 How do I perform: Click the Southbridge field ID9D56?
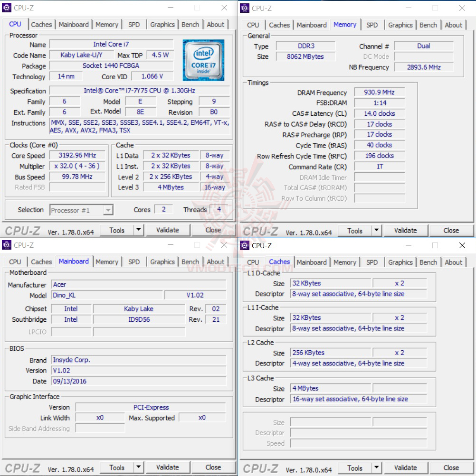pyautogui.click(x=139, y=319)
